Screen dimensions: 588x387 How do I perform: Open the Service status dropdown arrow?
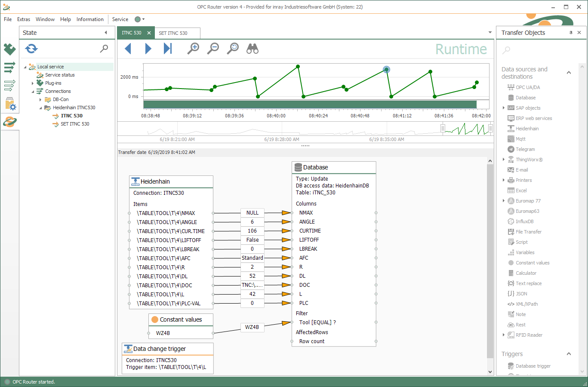(143, 19)
